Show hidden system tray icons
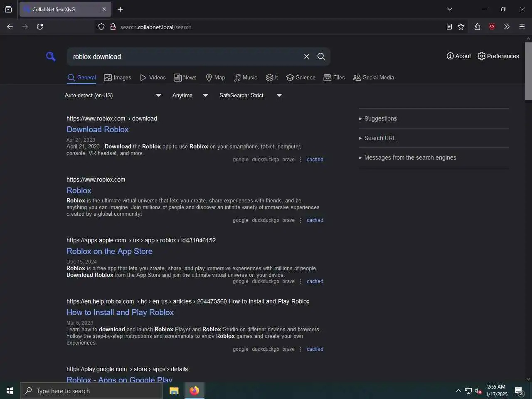Image resolution: width=532 pixels, height=399 pixels. [458, 391]
